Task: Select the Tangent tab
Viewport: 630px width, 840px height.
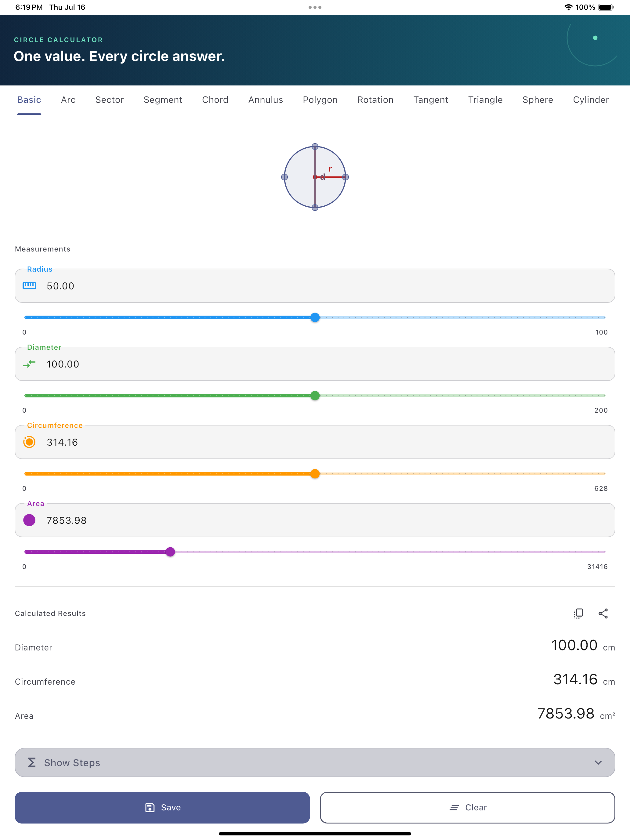Action: point(431,100)
